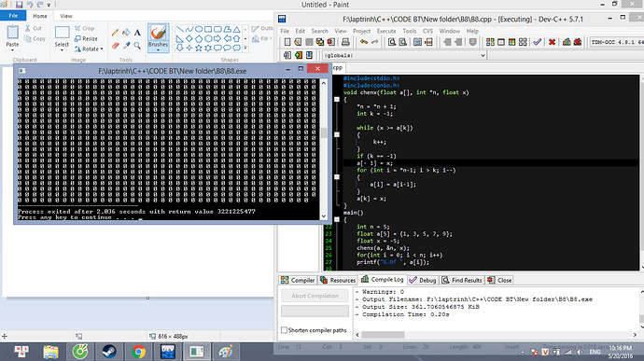Viewport: 644px width, 361px height.
Task: Expand the Shapes gallery more arrow
Action: tap(245, 49)
